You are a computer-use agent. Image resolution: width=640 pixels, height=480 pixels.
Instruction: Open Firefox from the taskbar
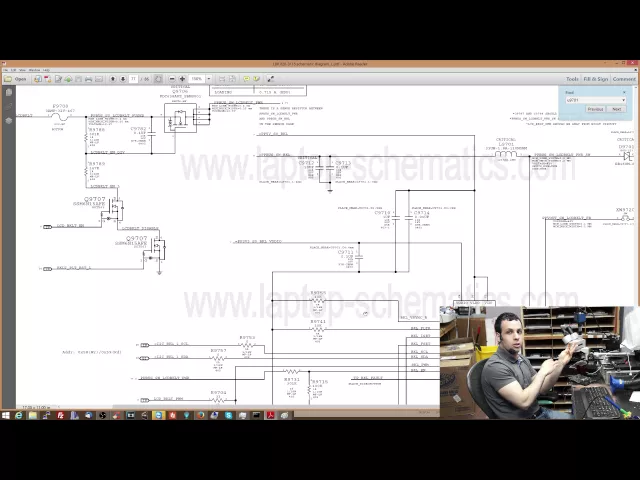click(200, 416)
